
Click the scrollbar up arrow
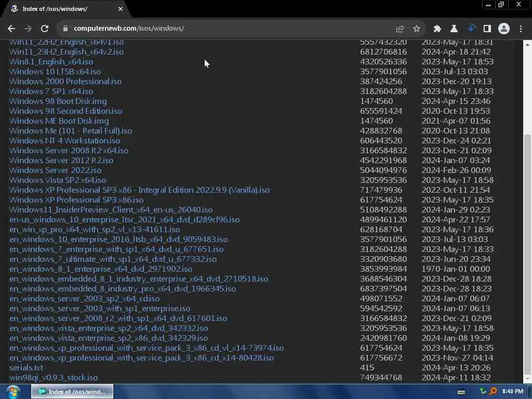point(527,44)
